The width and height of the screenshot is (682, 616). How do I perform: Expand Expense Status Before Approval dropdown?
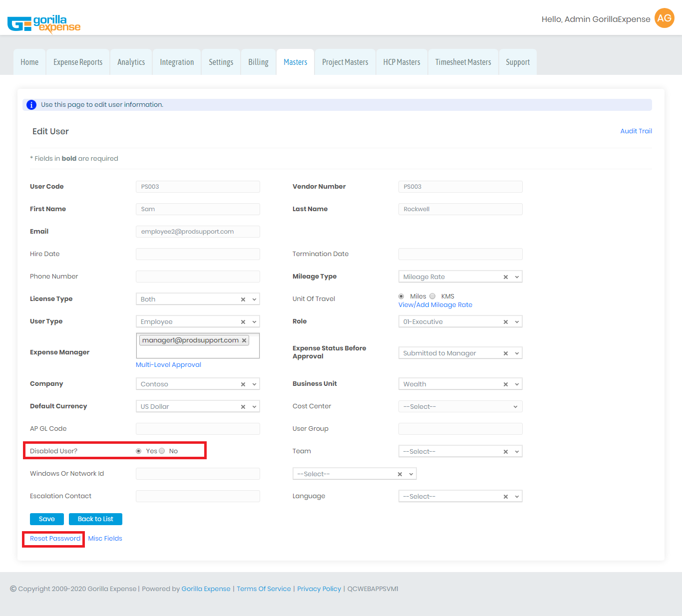[x=517, y=353]
